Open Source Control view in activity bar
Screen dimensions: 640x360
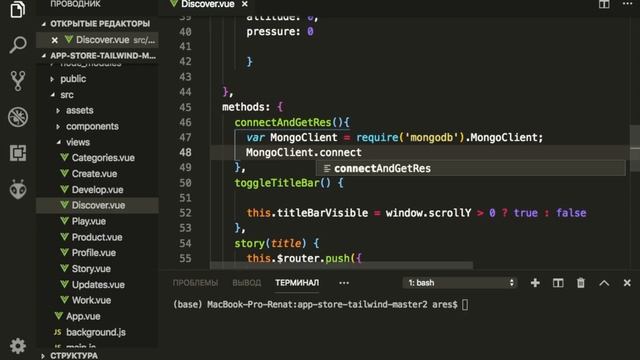18,80
